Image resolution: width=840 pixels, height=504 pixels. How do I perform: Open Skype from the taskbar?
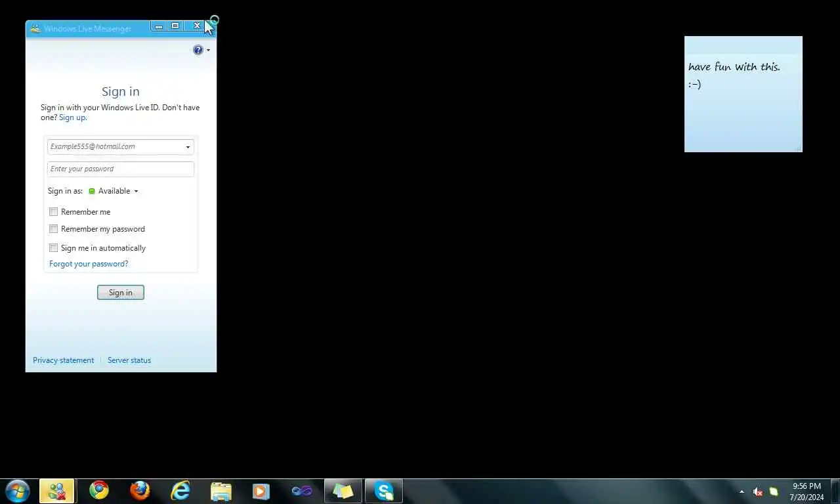pyautogui.click(x=384, y=491)
